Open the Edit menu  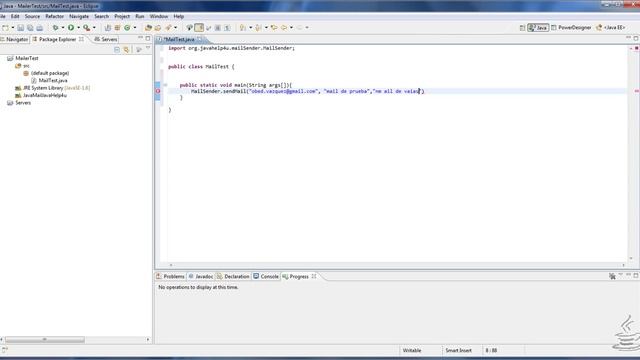point(15,16)
